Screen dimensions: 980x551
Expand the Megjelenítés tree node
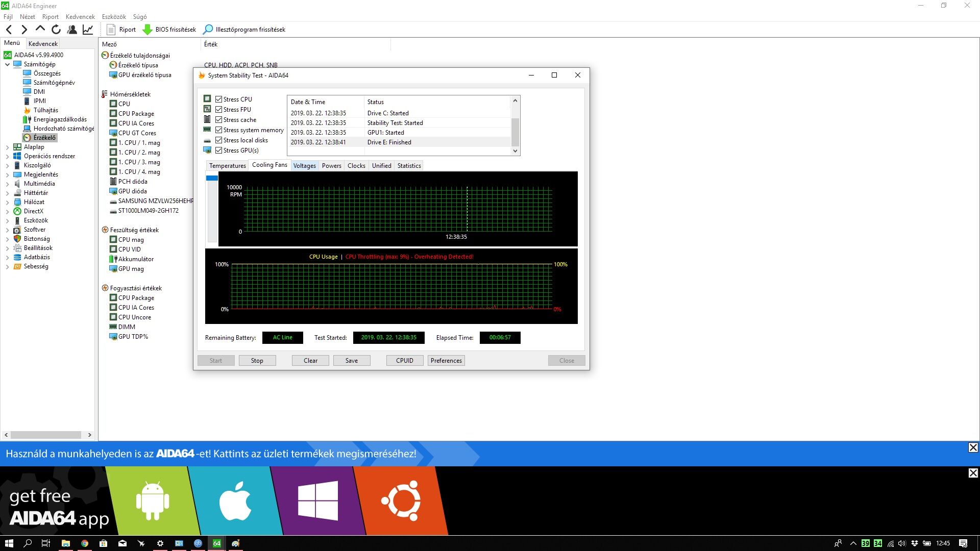[x=7, y=174]
